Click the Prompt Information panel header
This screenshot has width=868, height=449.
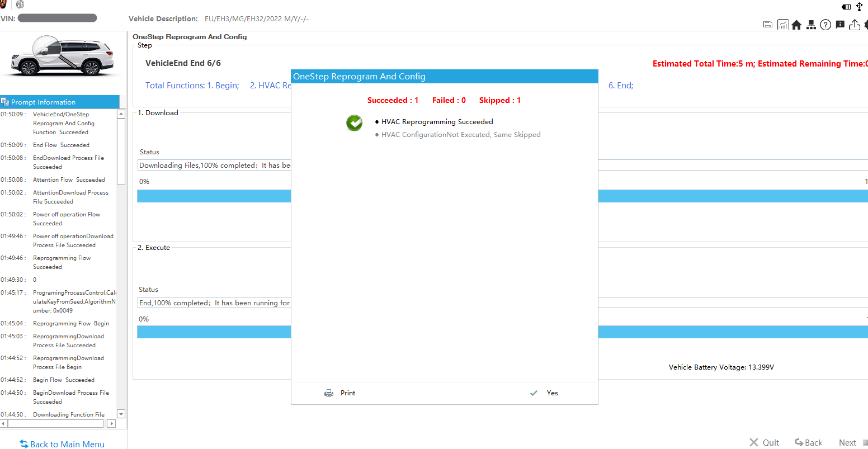pyautogui.click(x=59, y=102)
